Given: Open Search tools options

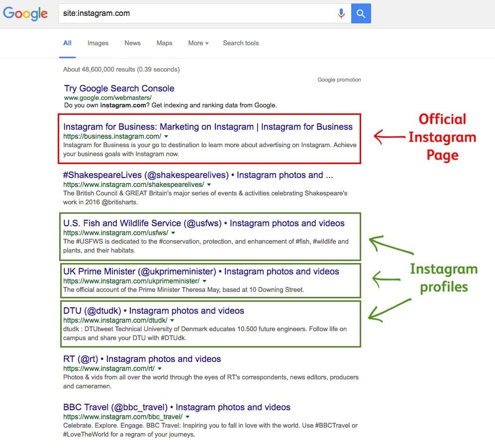Looking at the screenshot, I should tap(241, 43).
